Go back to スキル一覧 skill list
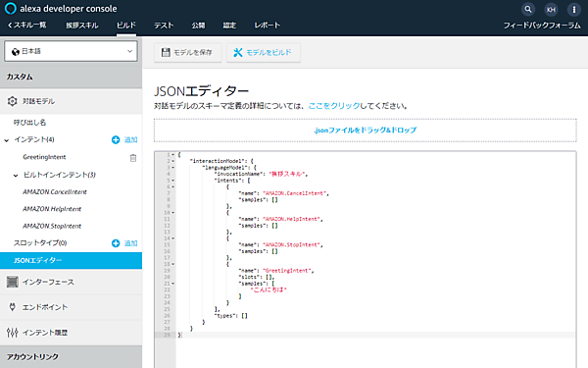Image resolution: width=588 pixels, height=368 pixels. click(x=26, y=26)
